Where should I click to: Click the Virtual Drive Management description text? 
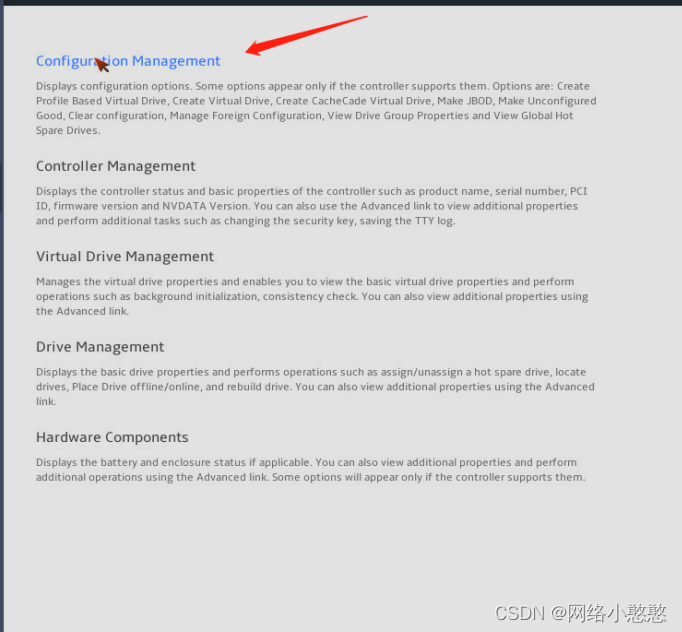point(312,296)
